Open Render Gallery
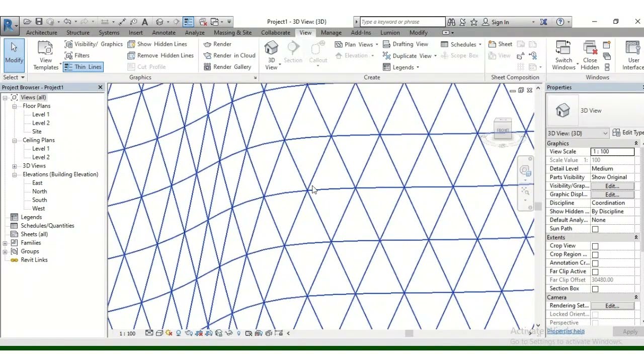 pos(227,67)
